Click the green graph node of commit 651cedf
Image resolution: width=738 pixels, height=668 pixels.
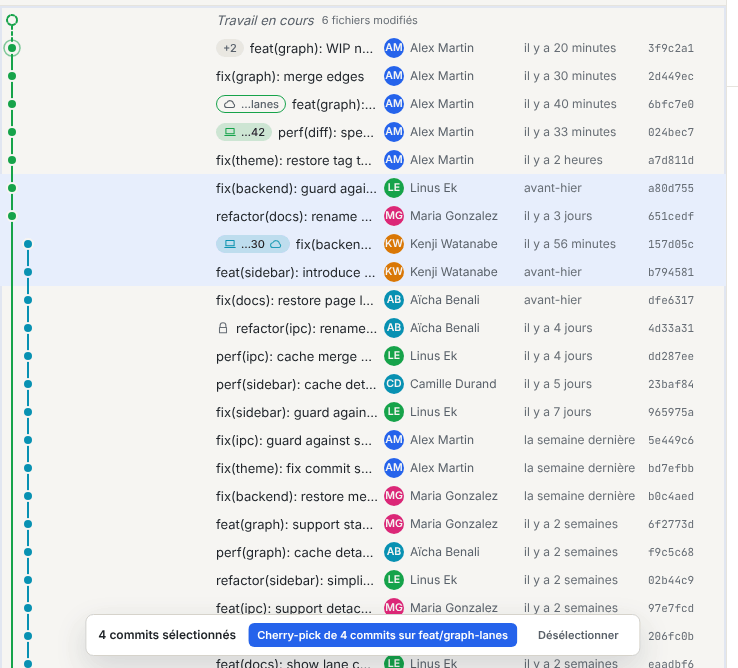click(x=12, y=216)
